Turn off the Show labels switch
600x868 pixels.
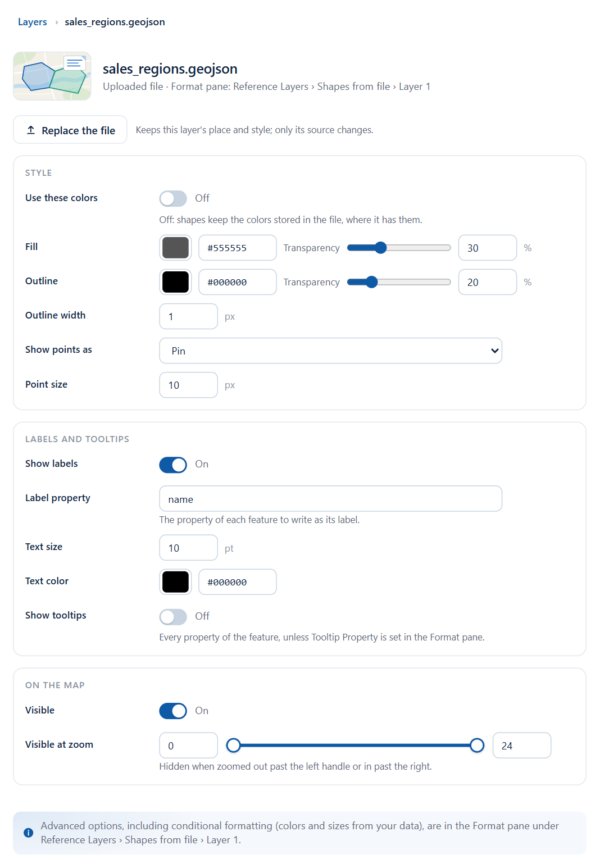[x=173, y=465]
